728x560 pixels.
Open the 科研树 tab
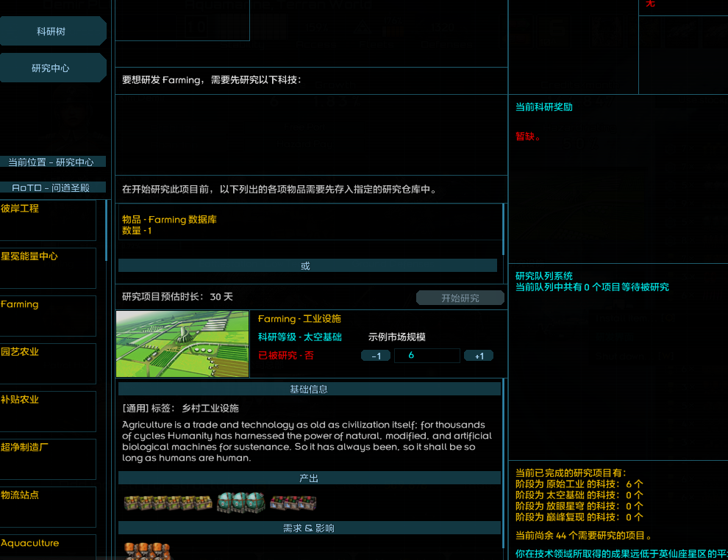click(51, 31)
